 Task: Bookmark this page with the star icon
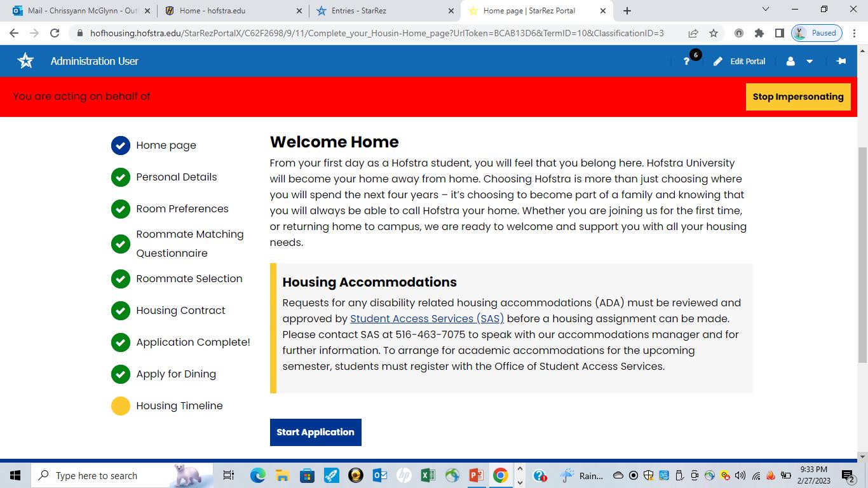(x=714, y=33)
